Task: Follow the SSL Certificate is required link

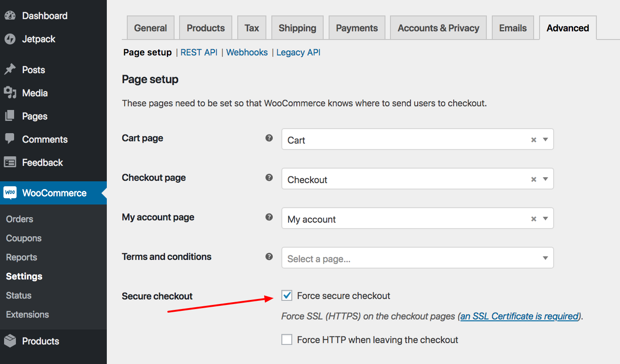Action: click(519, 316)
